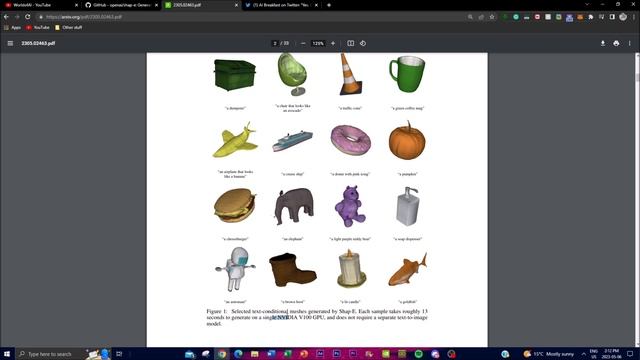The width and height of the screenshot is (640, 360).
Task: Click the purple teddy bear image
Action: click(x=350, y=206)
